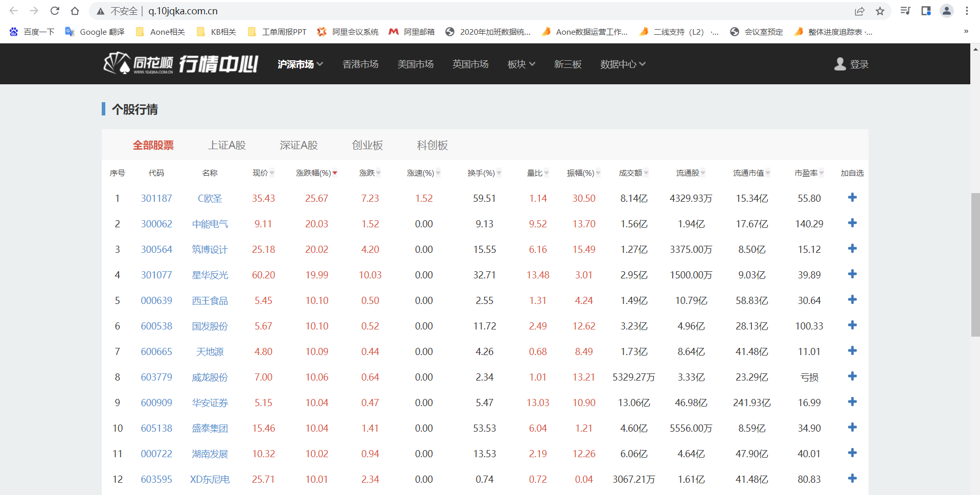
Task: Sort table by 涨速(%) column
Action: point(424,173)
